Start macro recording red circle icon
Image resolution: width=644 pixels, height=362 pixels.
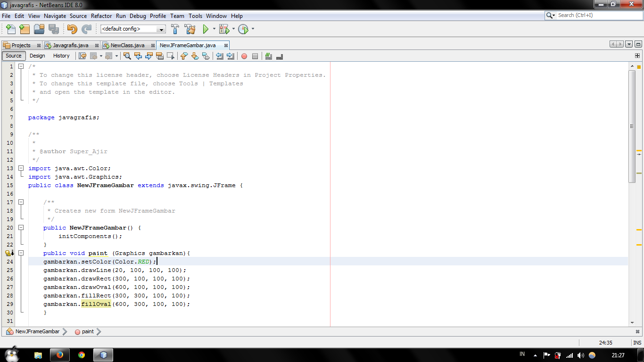pyautogui.click(x=244, y=56)
